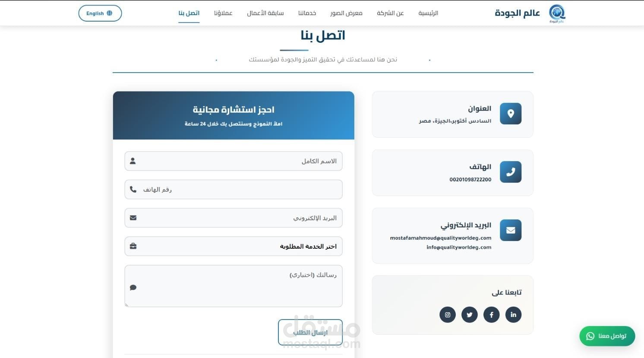Click the العنوان card title
The width and height of the screenshot is (644, 358).
click(x=480, y=108)
